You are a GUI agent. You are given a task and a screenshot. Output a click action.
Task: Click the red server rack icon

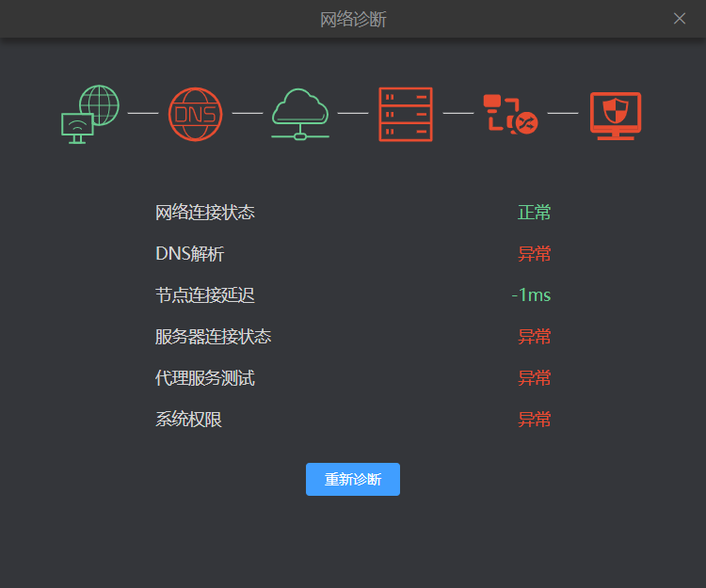(x=406, y=114)
